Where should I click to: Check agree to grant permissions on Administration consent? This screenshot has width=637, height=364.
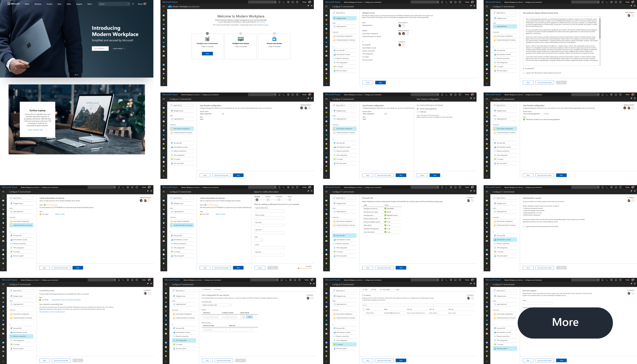point(524,226)
